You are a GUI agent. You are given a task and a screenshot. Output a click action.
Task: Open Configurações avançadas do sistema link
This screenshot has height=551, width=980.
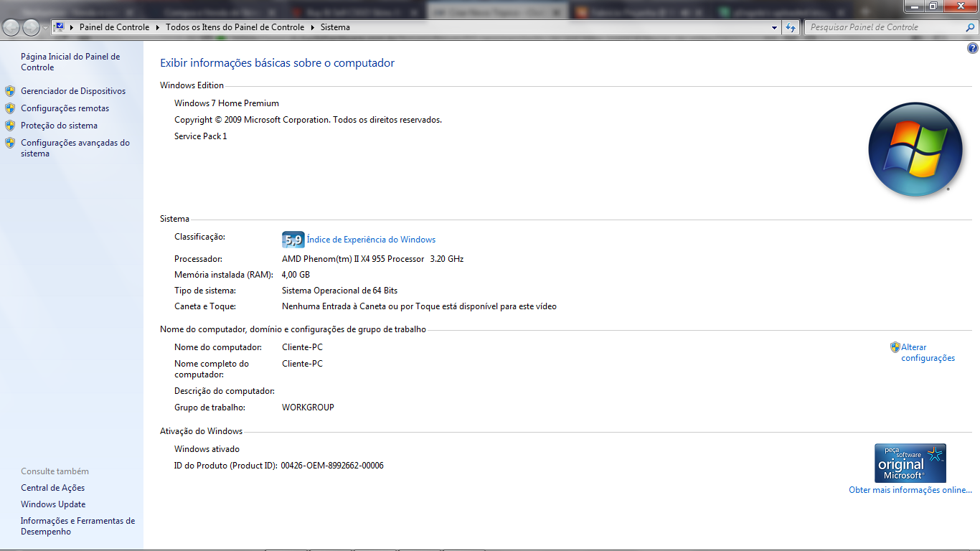coord(75,148)
